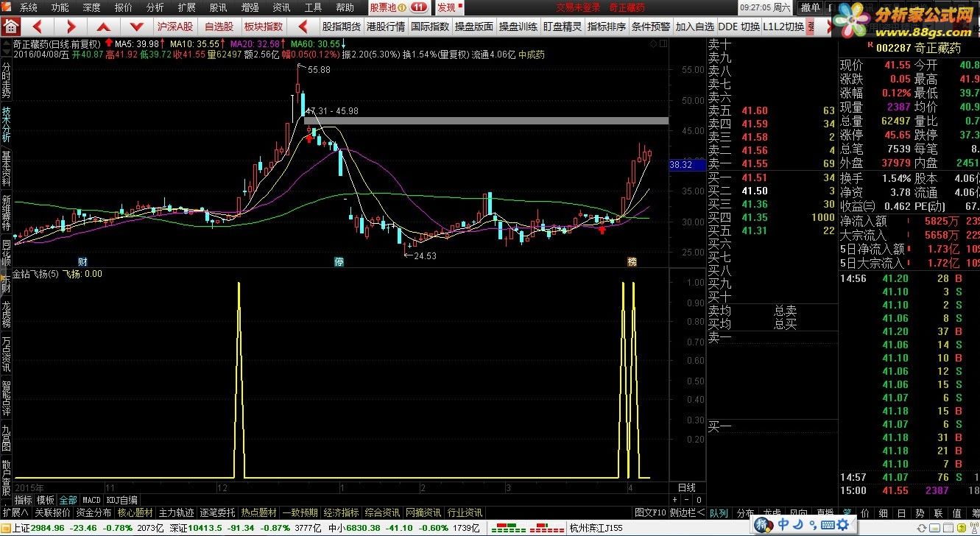This screenshot has width=980, height=536.
Task: Click the 撤单 button in the title bar
Action: (x=811, y=7)
